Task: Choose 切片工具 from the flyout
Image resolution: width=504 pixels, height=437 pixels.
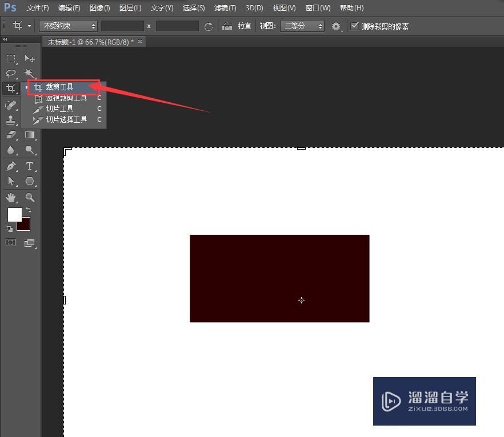Action: pyautogui.click(x=63, y=109)
